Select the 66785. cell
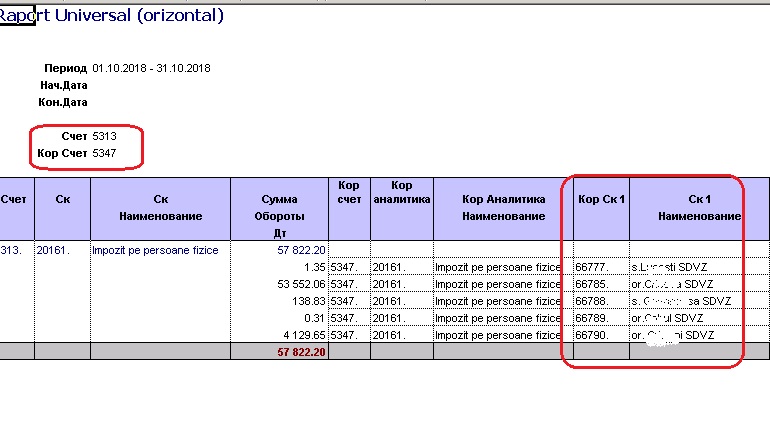This screenshot has width=770, height=431. coord(601,284)
